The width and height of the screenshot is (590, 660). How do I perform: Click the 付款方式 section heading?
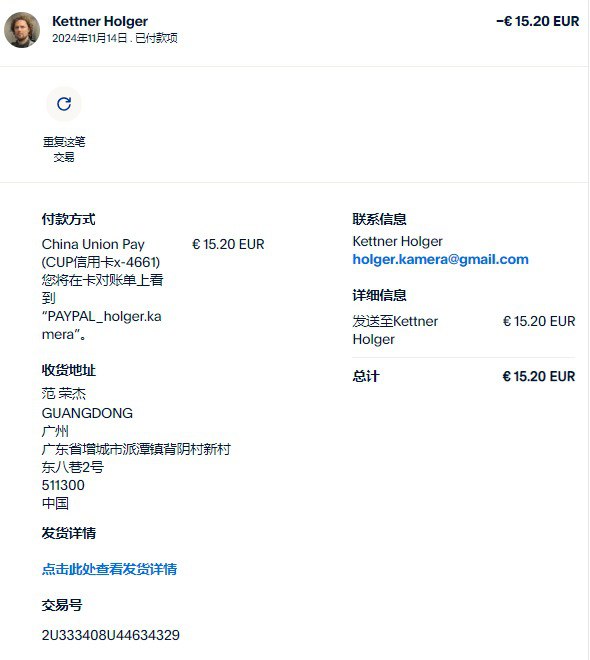[x=69, y=219]
